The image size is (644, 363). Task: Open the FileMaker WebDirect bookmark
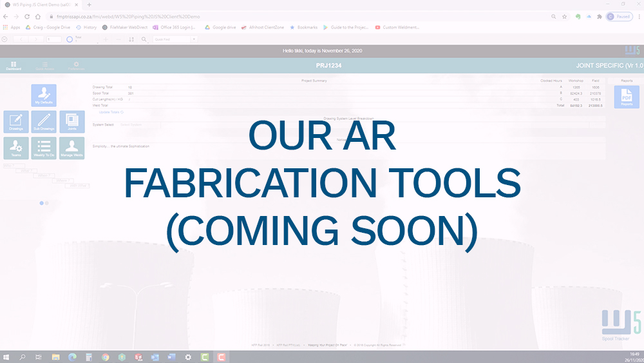coord(126,27)
